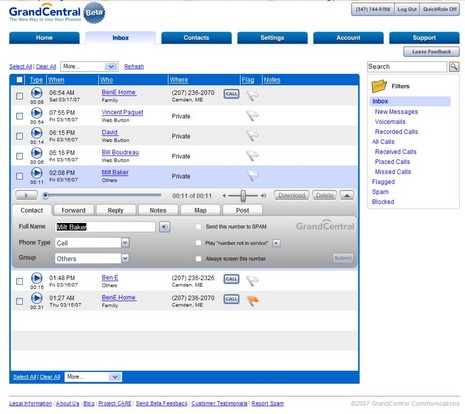Click CALL icon for 01:27 AM message
465x414 pixels.
(231, 299)
